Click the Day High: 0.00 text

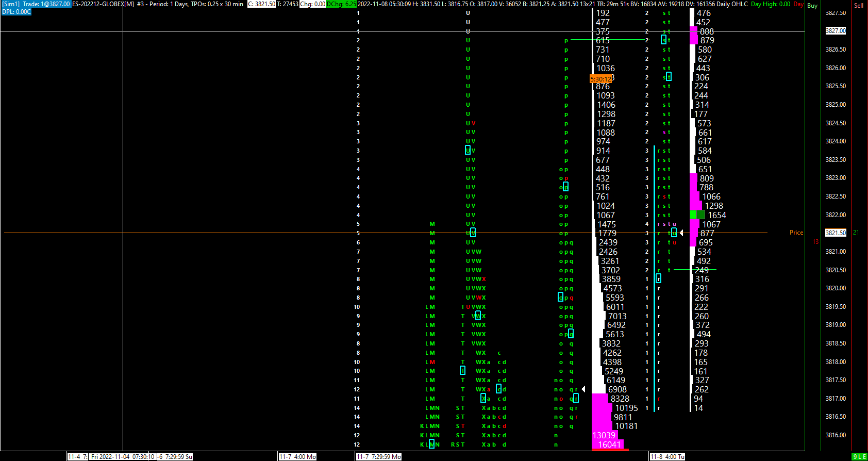(771, 4)
